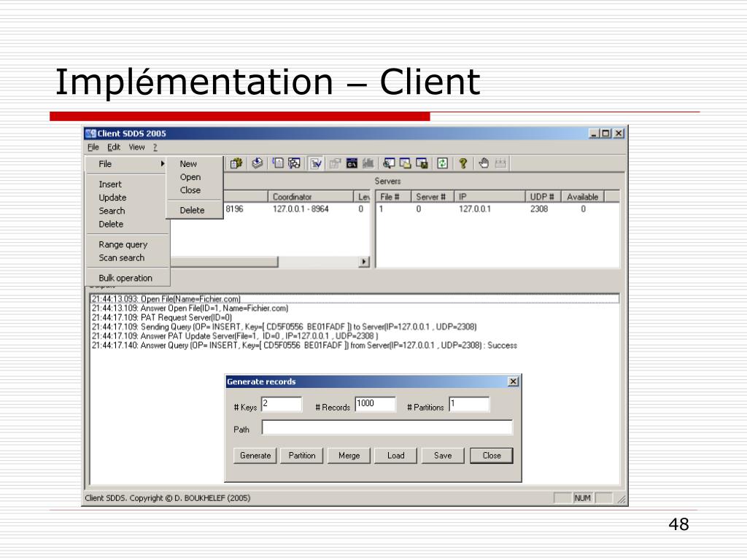Screen dimensions: 747x560
Task: Click the Partition button
Action: (301, 456)
